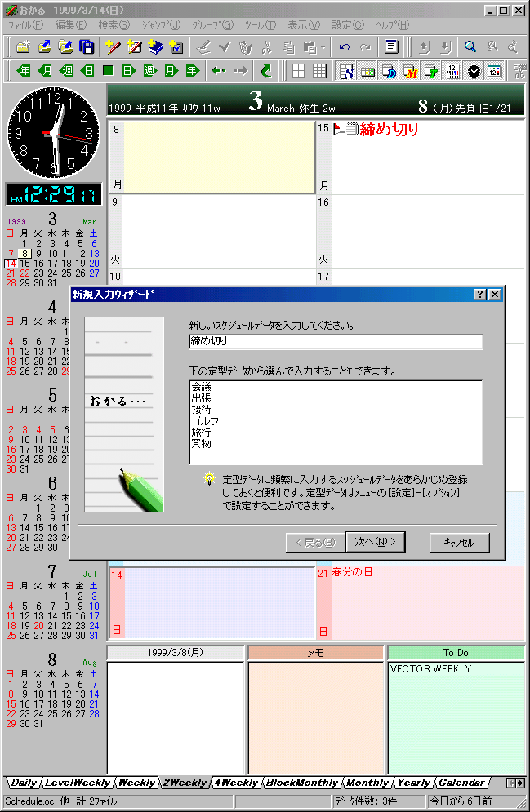Open the 設定(C) menu
This screenshot has width=530, height=812.
(348, 24)
